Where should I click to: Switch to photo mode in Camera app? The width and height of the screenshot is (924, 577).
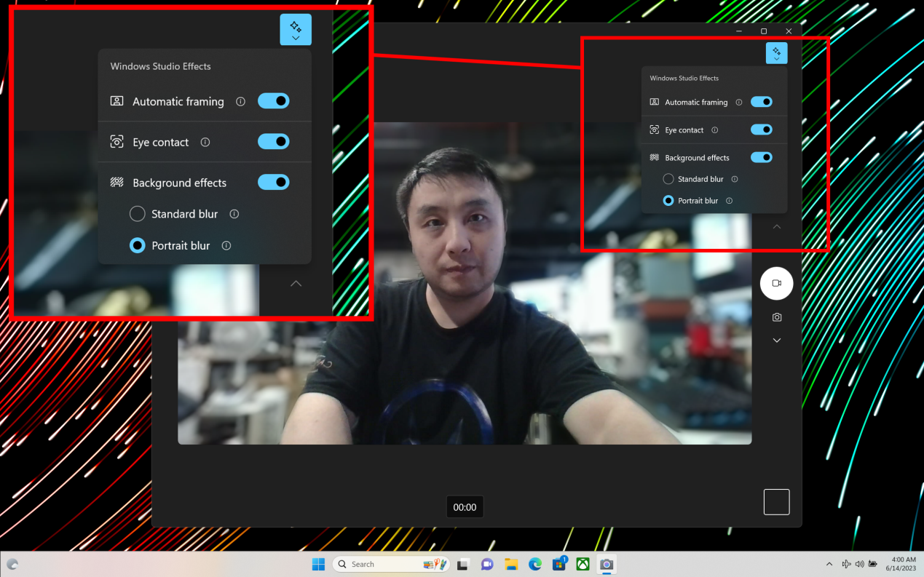coord(776,317)
